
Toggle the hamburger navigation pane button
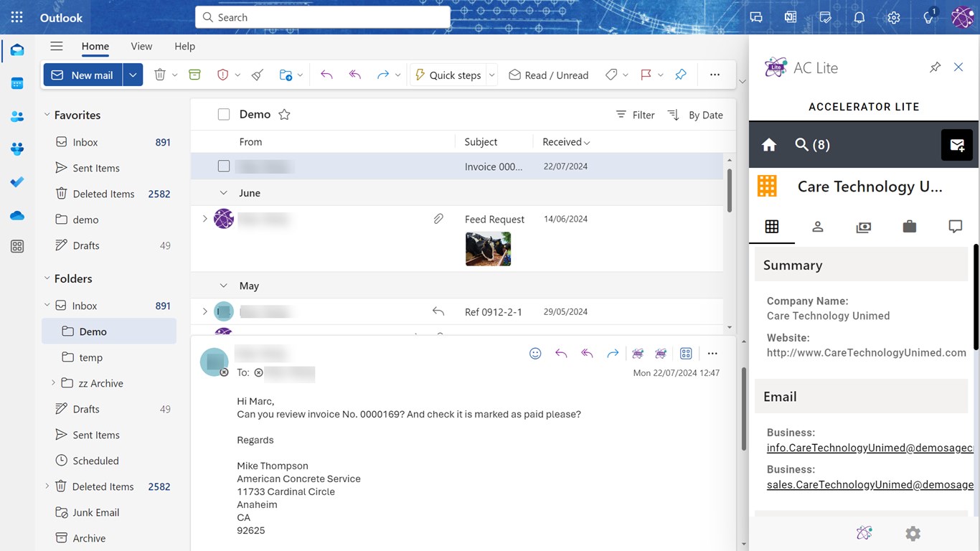(x=57, y=46)
